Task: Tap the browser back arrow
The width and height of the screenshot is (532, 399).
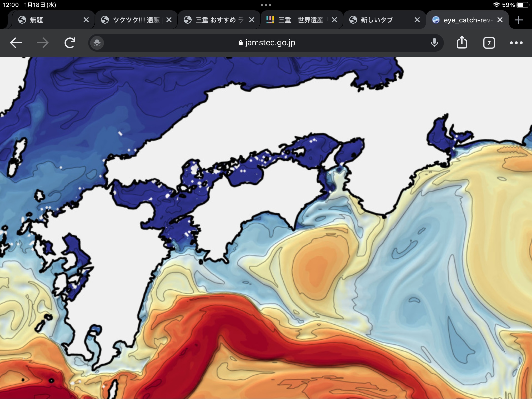Action: [16, 43]
